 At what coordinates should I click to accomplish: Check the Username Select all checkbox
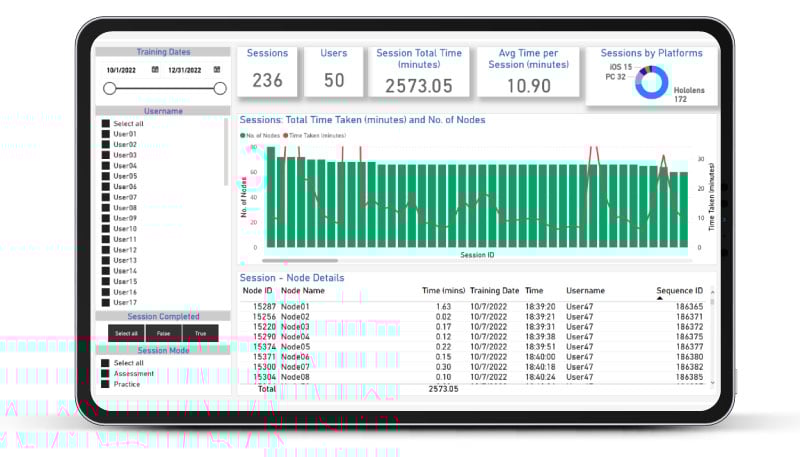click(x=106, y=123)
